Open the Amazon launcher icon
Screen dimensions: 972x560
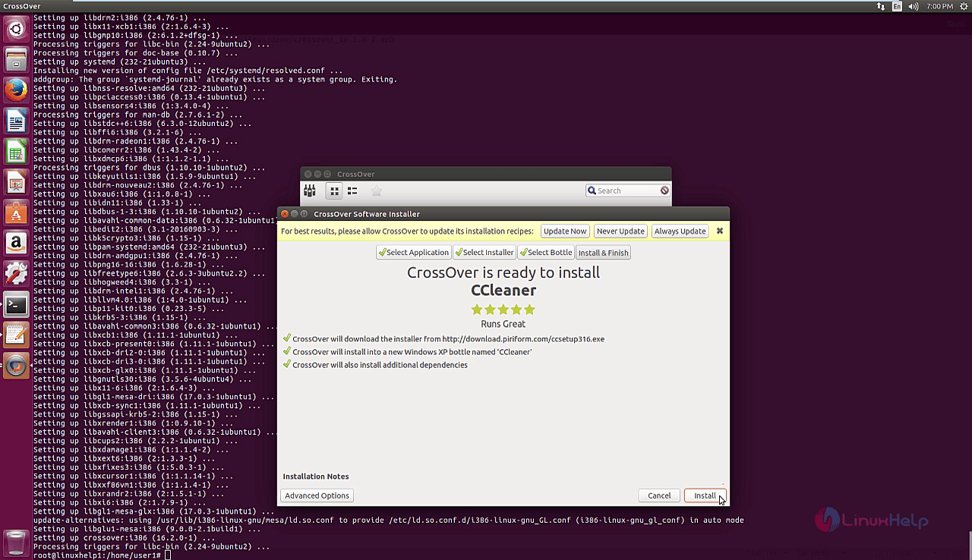(17, 244)
